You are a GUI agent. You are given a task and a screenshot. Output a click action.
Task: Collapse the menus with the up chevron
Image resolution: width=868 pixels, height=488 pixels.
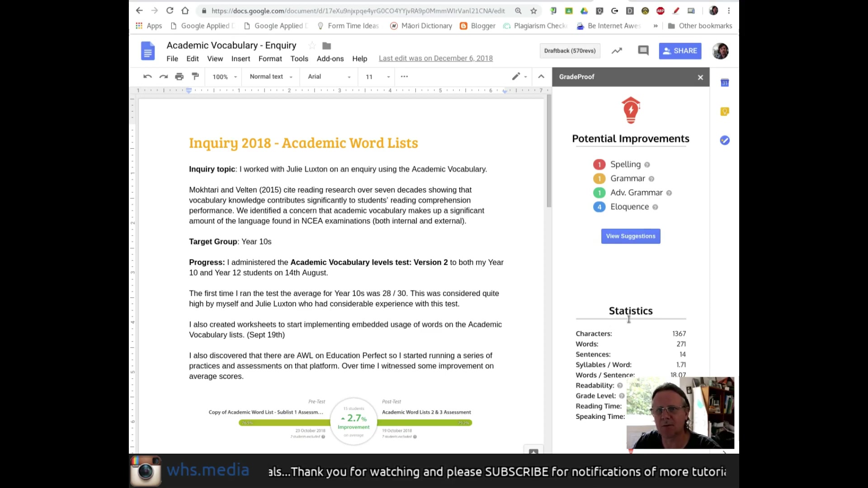click(x=541, y=76)
